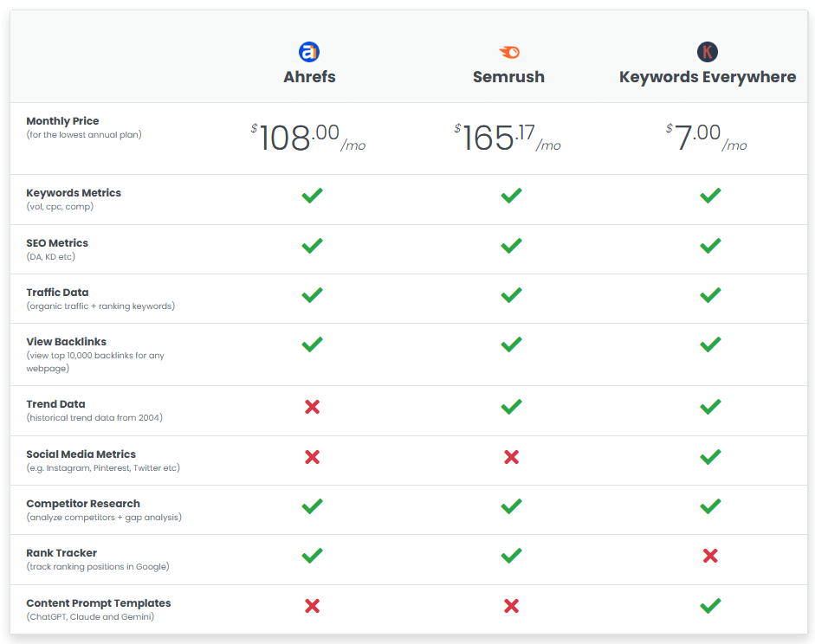Click "(ChatGPT, Claude and Gemini)" description
The image size is (815, 644).
coord(90,617)
